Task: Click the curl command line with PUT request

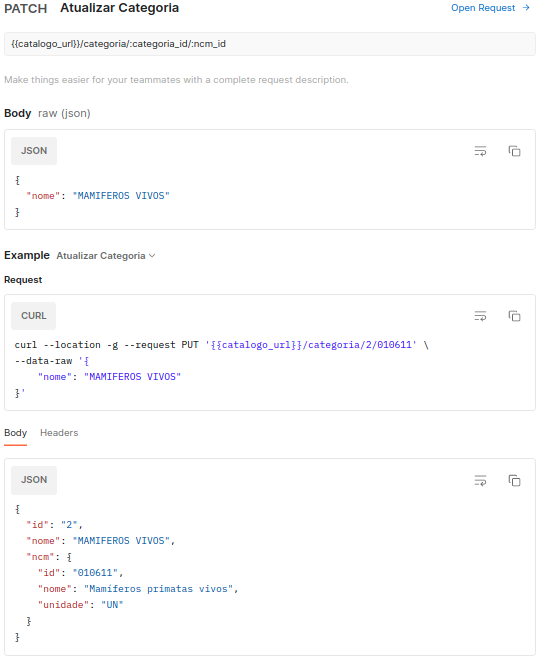Action: (x=221, y=345)
